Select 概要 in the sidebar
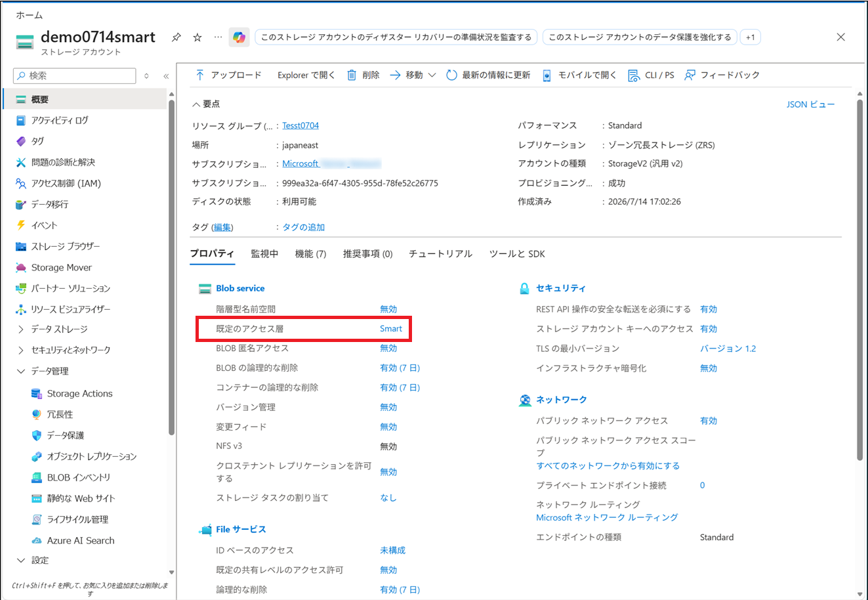This screenshot has height=600, width=868. click(x=85, y=99)
